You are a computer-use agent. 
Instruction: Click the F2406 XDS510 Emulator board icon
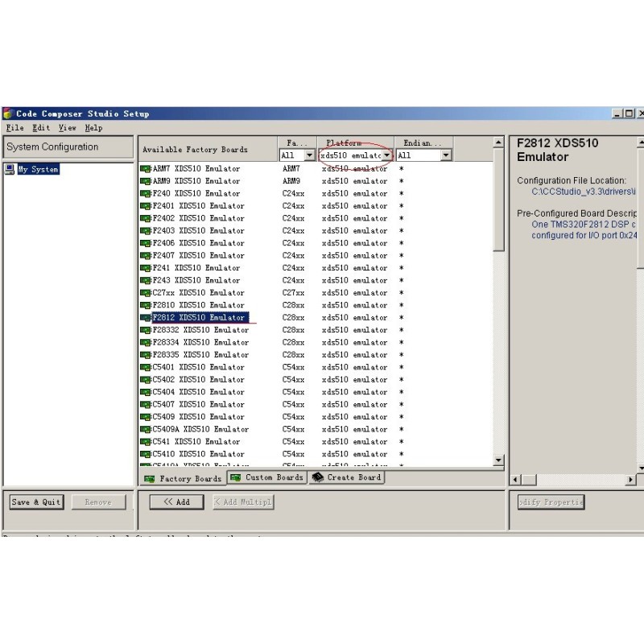click(x=146, y=243)
